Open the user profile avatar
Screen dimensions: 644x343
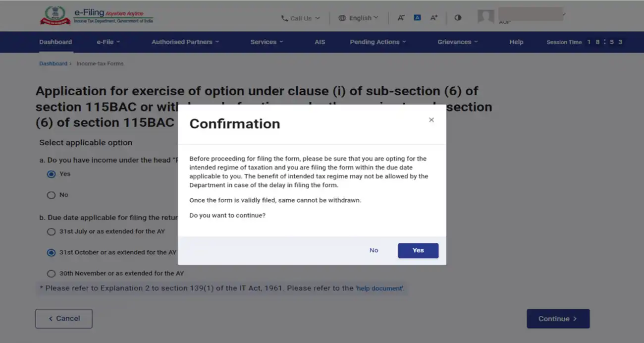coord(486,16)
